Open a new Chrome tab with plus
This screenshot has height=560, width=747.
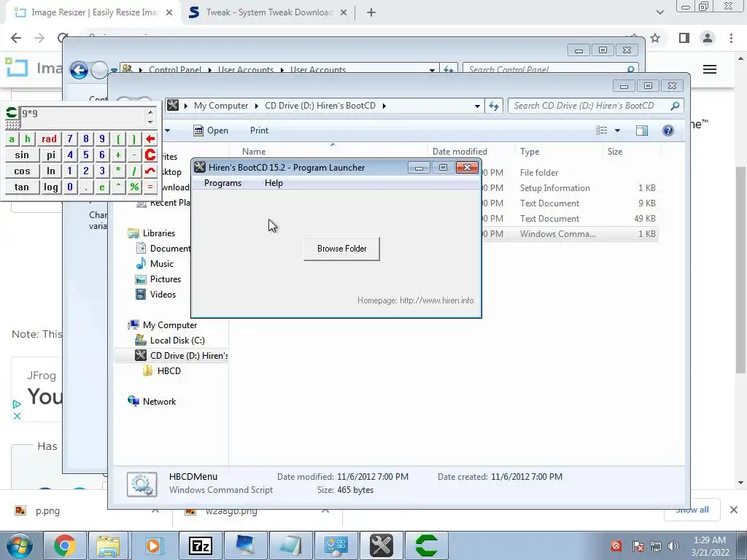coord(371,12)
